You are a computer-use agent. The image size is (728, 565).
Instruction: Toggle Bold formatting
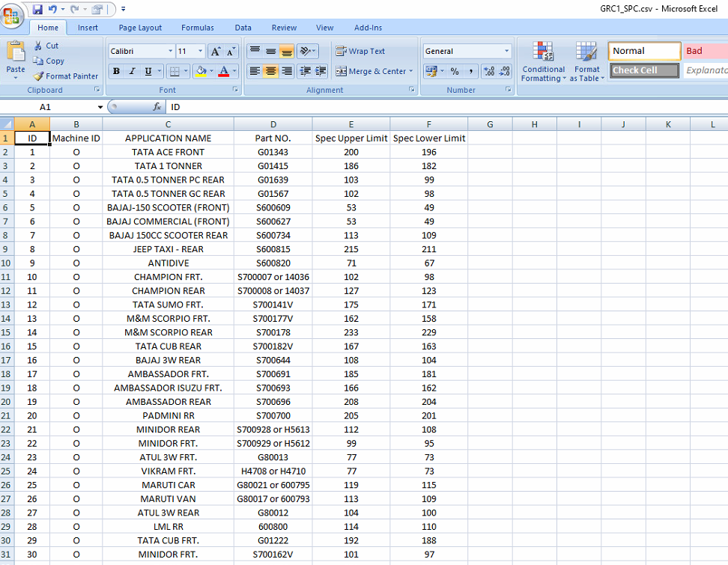[x=116, y=72]
